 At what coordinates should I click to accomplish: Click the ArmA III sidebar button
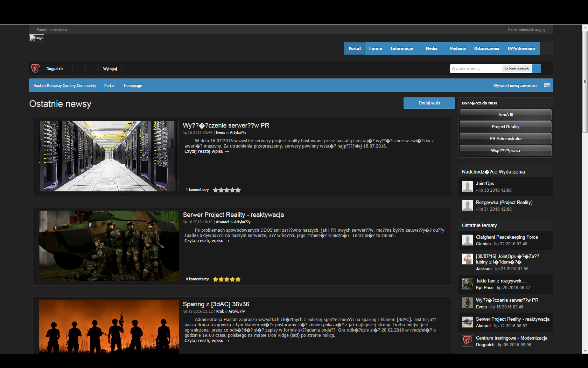tap(505, 115)
